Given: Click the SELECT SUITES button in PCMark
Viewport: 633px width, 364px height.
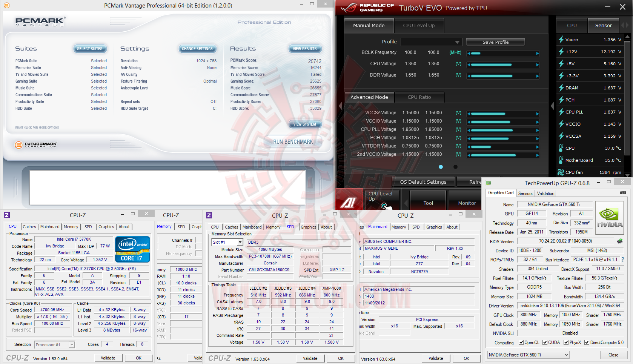Looking at the screenshot, I should tap(90, 49).
